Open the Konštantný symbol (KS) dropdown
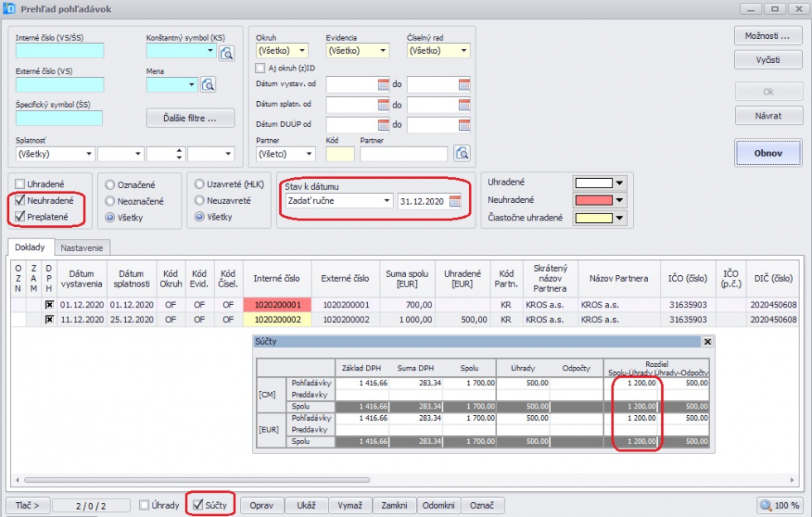This screenshot has width=812, height=517. (210, 51)
